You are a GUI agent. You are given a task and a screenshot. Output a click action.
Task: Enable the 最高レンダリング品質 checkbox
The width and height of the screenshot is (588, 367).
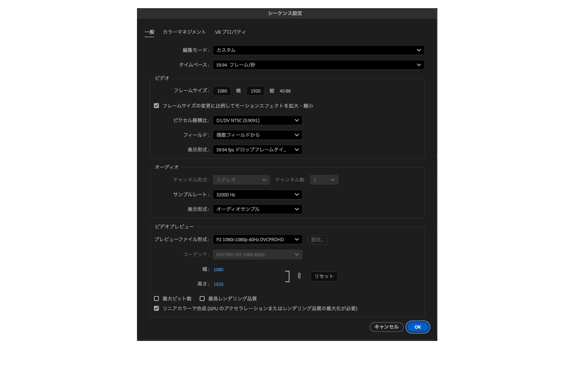(x=202, y=298)
